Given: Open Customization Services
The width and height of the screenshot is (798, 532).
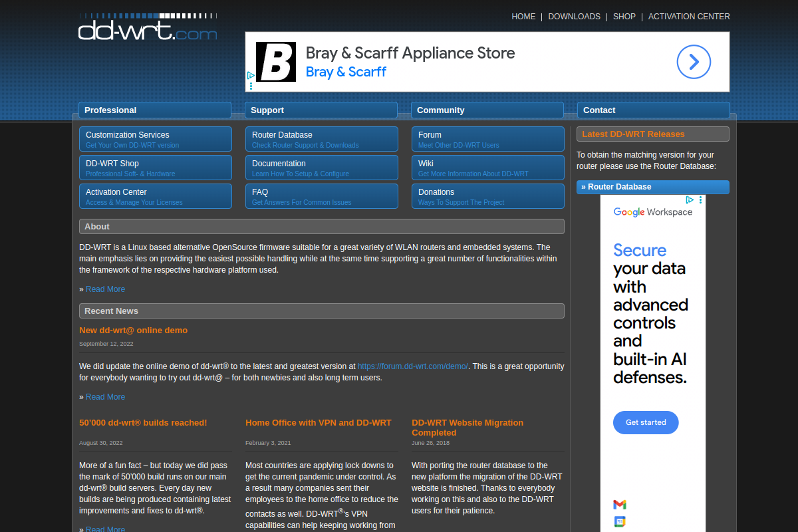Looking at the screenshot, I should coord(156,139).
